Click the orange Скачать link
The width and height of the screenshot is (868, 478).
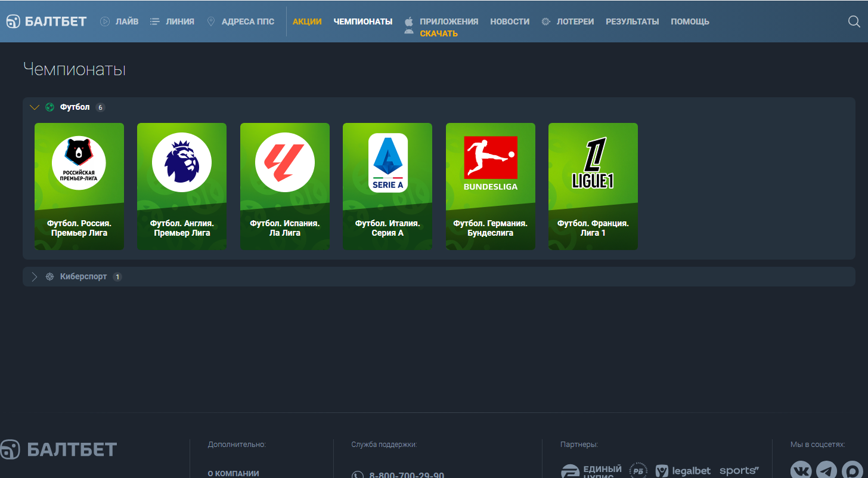tap(439, 33)
